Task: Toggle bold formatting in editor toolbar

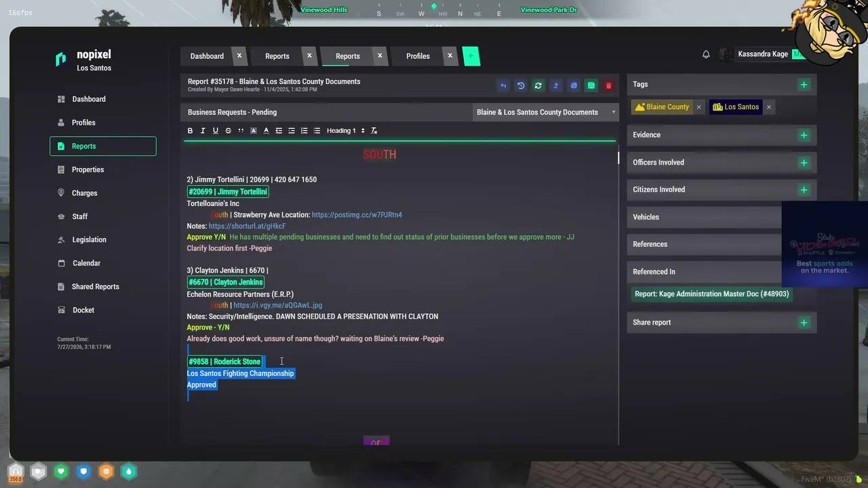Action: (x=190, y=131)
